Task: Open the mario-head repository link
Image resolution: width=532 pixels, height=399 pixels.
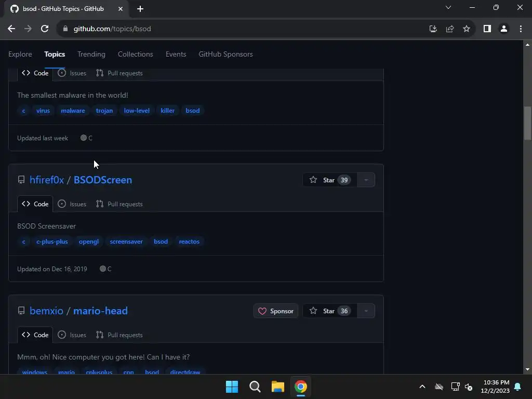Action: [100, 311]
